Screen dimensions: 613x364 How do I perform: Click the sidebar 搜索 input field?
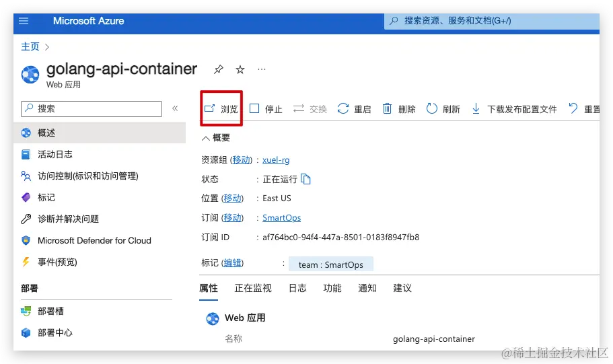pyautogui.click(x=92, y=109)
